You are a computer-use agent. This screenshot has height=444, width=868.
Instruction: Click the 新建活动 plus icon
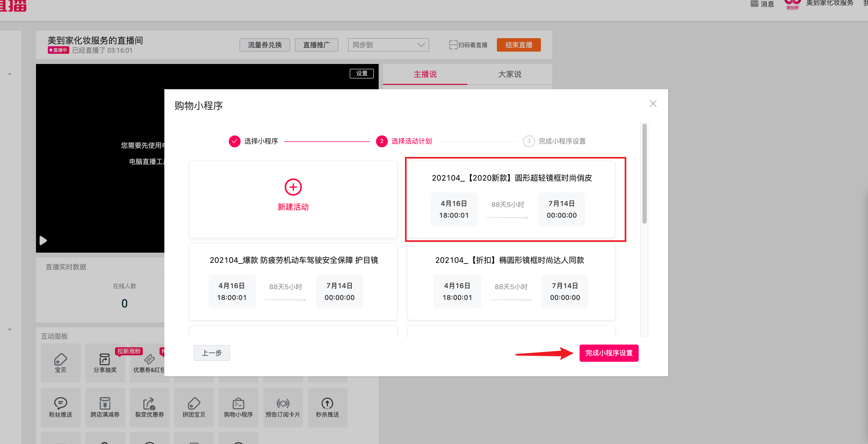click(293, 187)
